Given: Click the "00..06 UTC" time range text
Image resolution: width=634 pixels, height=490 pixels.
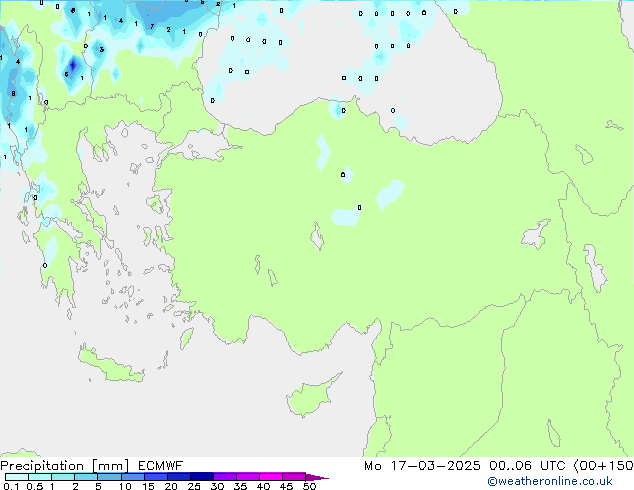Looking at the screenshot, I should pos(527,466).
